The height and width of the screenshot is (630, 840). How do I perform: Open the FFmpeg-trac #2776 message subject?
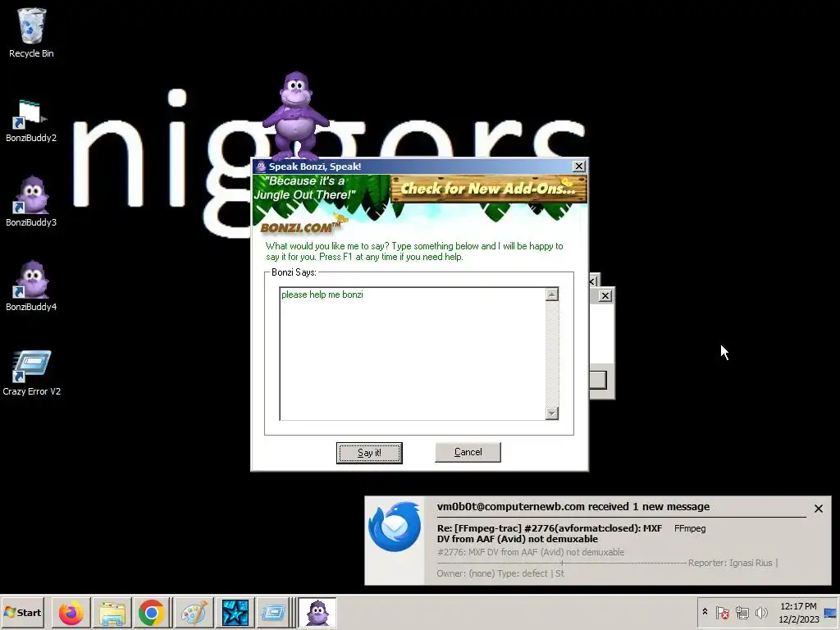pyautogui.click(x=549, y=533)
